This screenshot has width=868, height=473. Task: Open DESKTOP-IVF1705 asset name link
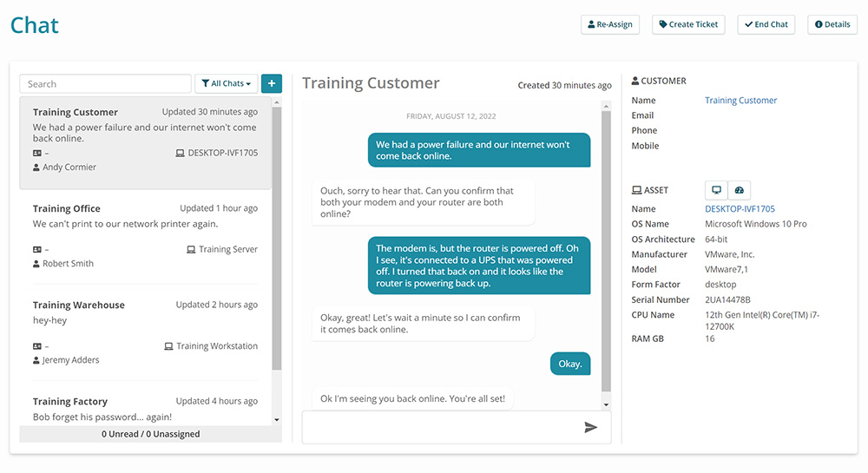click(740, 208)
